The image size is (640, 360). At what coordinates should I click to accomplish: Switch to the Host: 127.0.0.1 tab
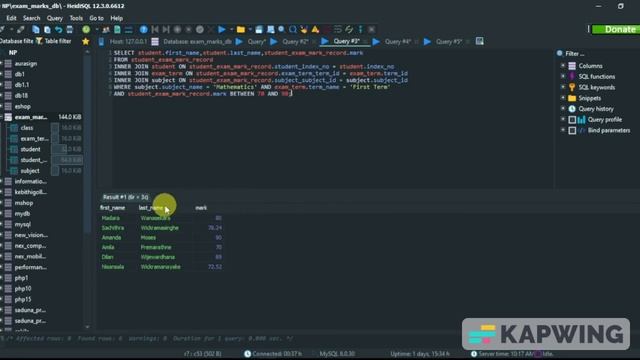(x=124, y=42)
